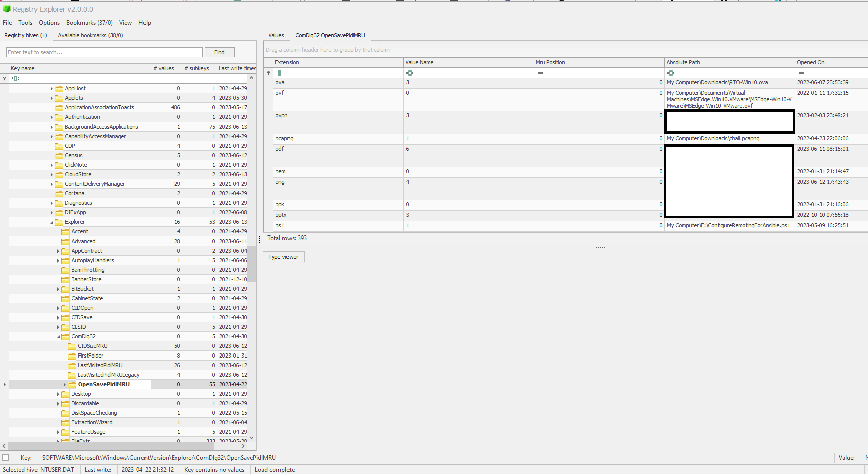
Task: Expand the AppHost tree node
Action: tap(51, 88)
